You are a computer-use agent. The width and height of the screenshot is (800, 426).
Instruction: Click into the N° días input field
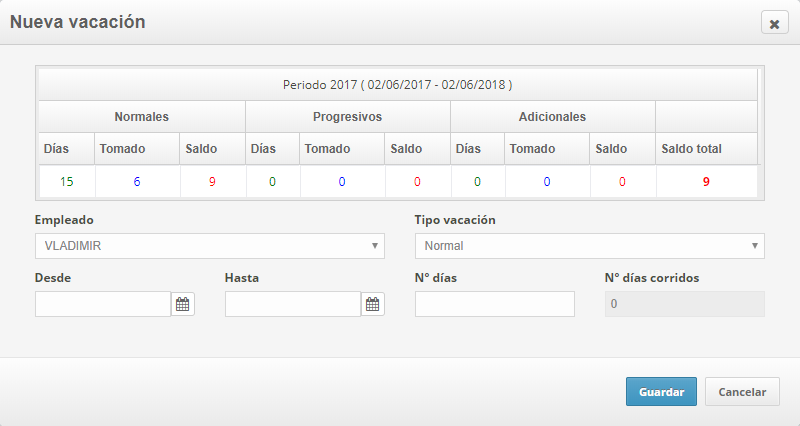tap(494, 304)
